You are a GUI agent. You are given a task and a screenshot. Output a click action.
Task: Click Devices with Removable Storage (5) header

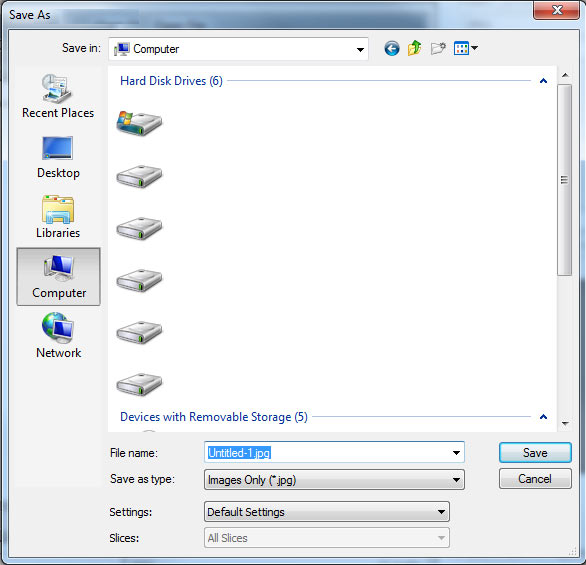point(214,417)
